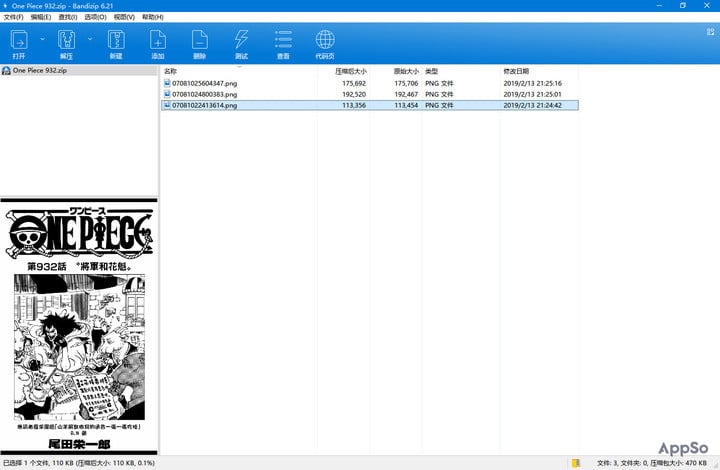Click the compressed size value 113,356

pyautogui.click(x=354, y=106)
